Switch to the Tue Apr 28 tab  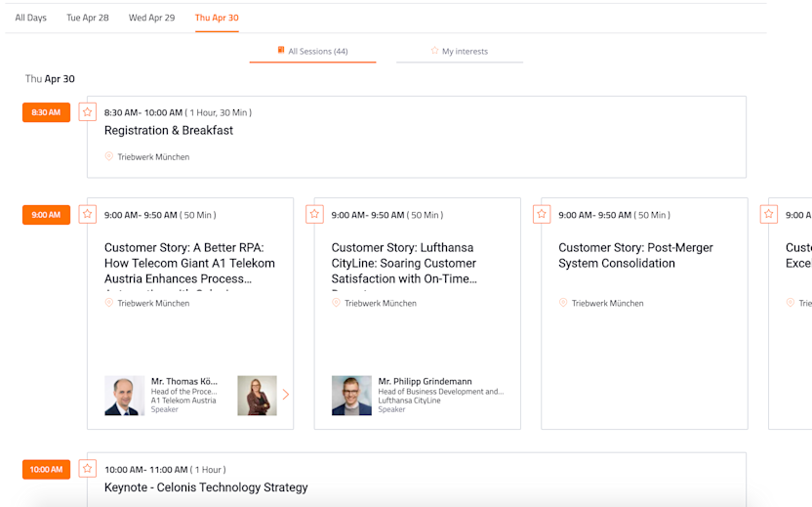pyautogui.click(x=88, y=18)
